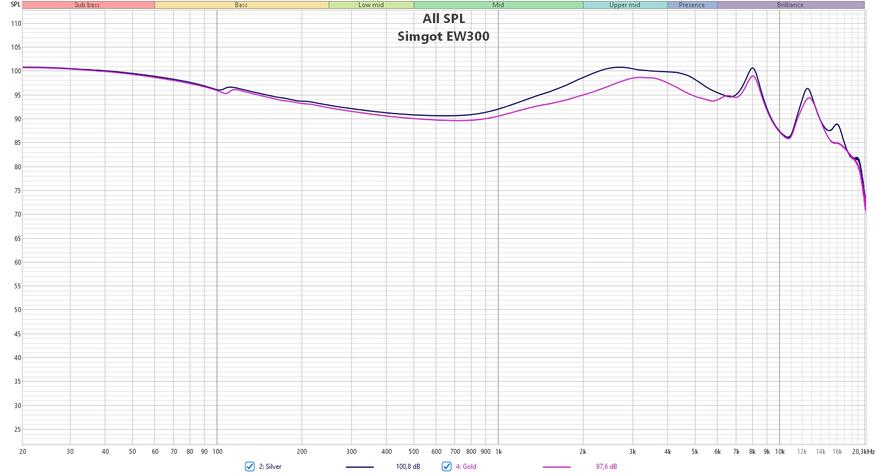This screenshot has width=877, height=473.
Task: Click the All SPL graph title
Action: (444, 18)
